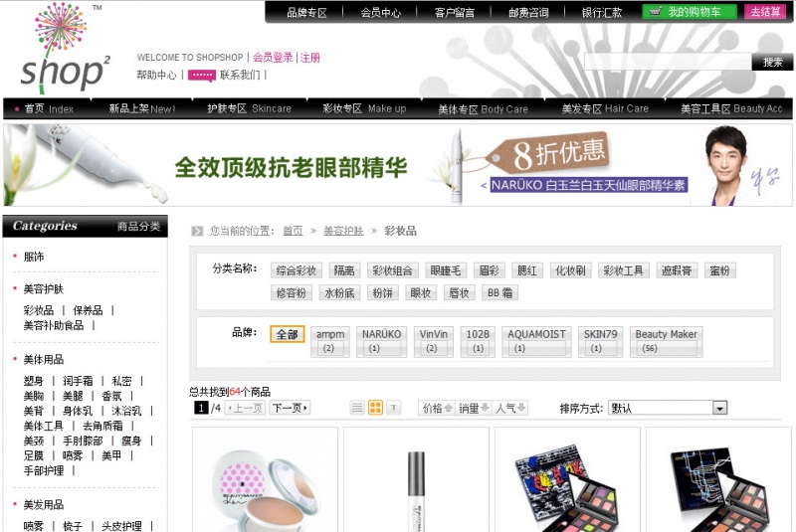This screenshot has height=532, width=796.
Task: Open 护肤专区 Skincare nav menu
Action: [249, 108]
